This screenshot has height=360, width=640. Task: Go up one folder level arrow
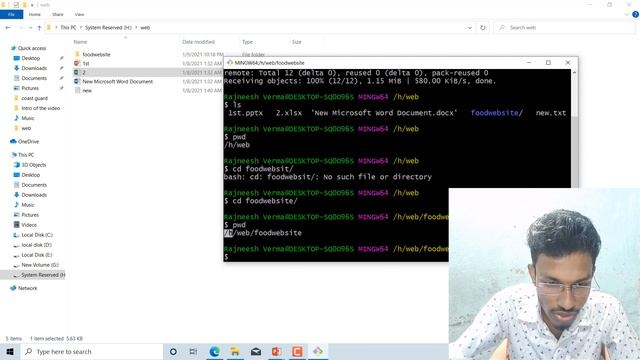coord(39,28)
